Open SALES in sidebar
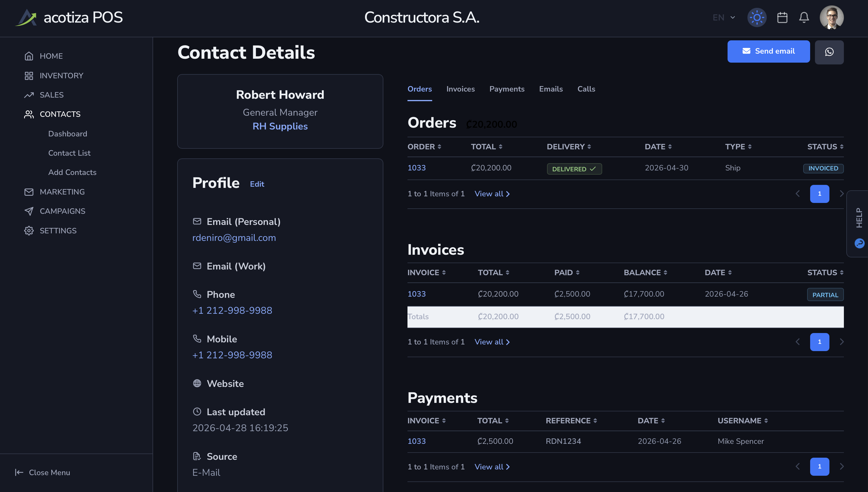This screenshot has width=868, height=492. coord(44,95)
